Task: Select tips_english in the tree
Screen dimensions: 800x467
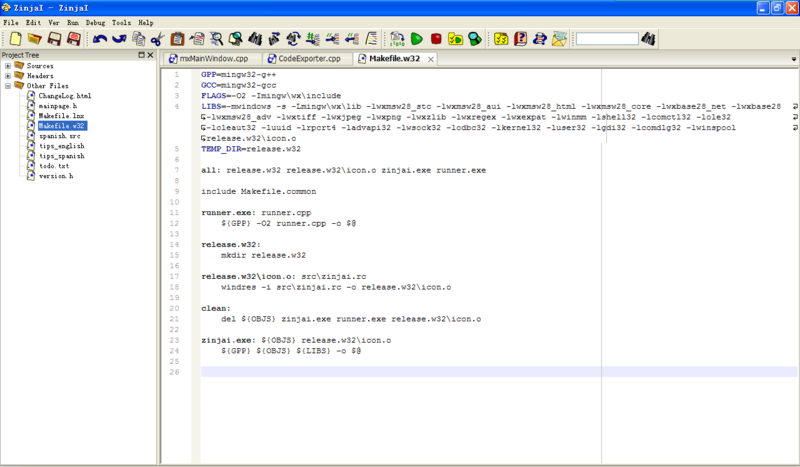Action: [62, 146]
